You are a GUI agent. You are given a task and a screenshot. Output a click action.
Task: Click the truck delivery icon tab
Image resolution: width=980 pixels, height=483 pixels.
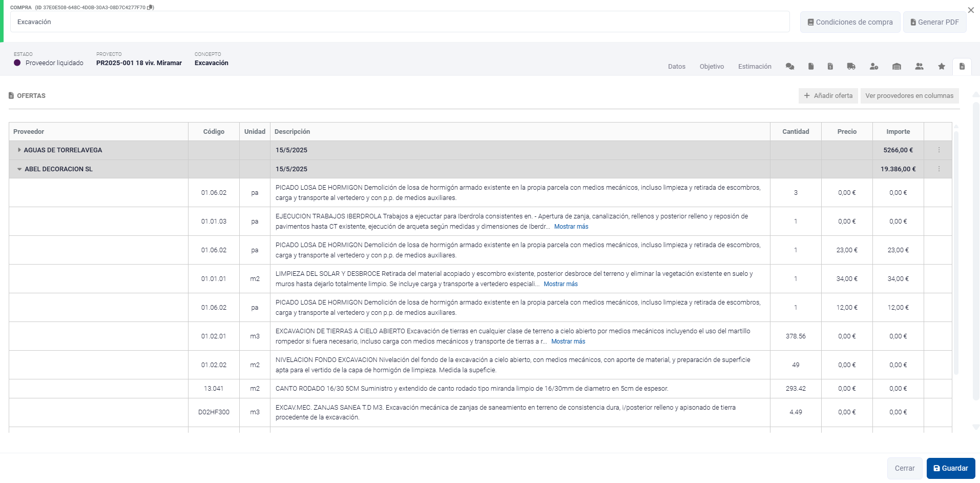point(851,67)
